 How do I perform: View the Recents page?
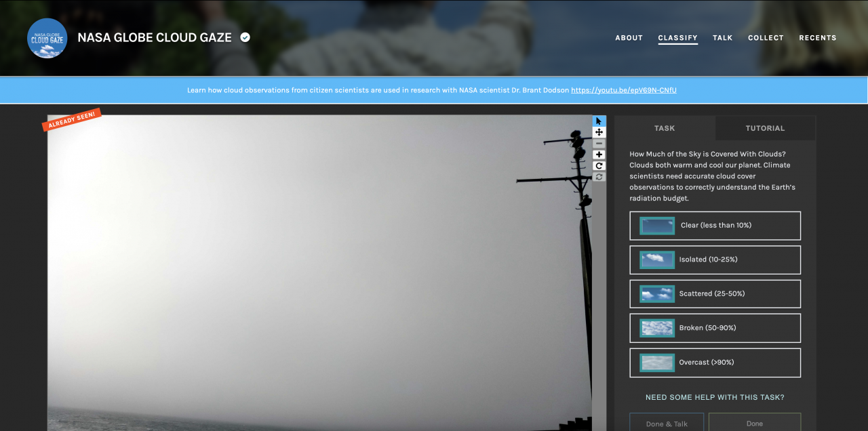818,38
